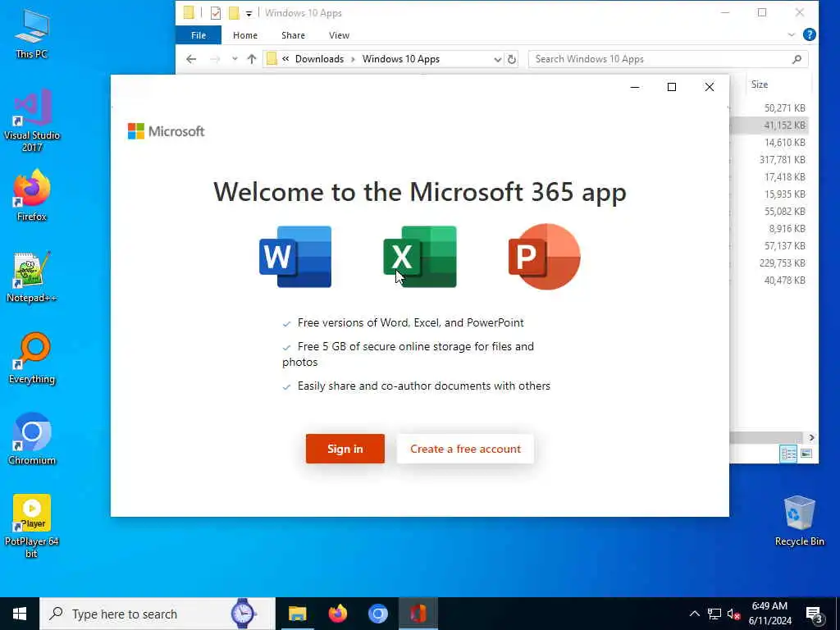Open Chromium from the taskbar
The width and height of the screenshot is (840, 630).
click(x=377, y=614)
